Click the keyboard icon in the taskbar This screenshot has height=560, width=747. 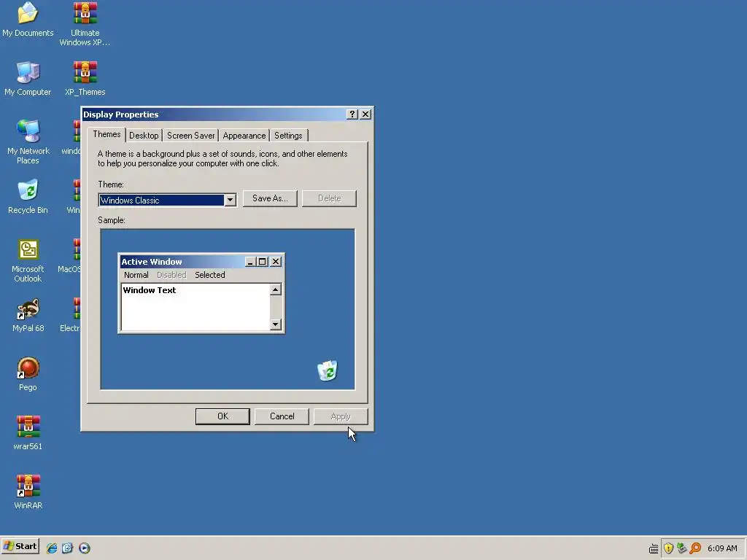(654, 548)
